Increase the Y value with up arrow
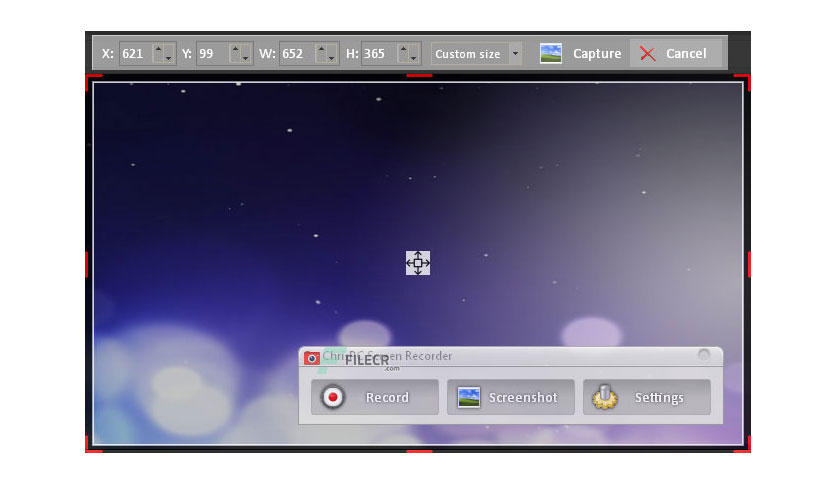This screenshot has width=836, height=484. pyautogui.click(x=235, y=49)
